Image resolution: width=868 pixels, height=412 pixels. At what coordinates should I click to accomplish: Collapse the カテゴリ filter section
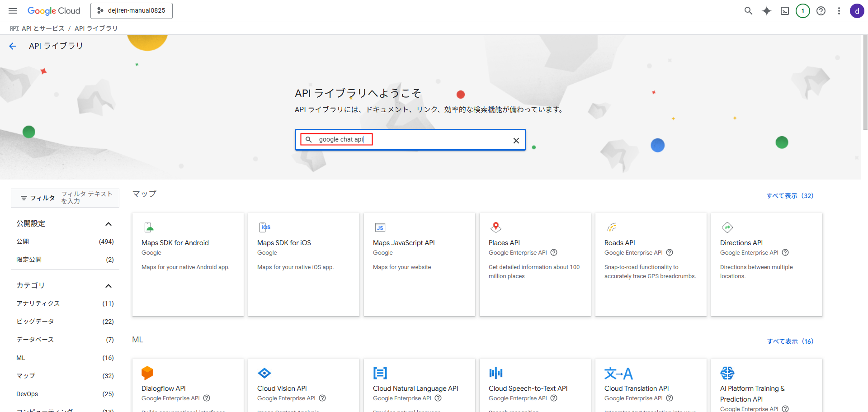(x=108, y=286)
